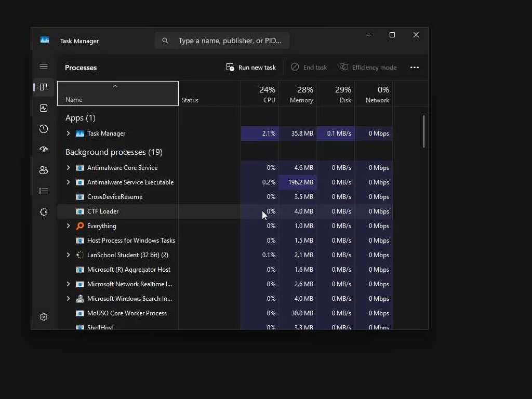
Task: Expand Microsoft Windows Search Indexer row
Action: pyautogui.click(x=68, y=299)
